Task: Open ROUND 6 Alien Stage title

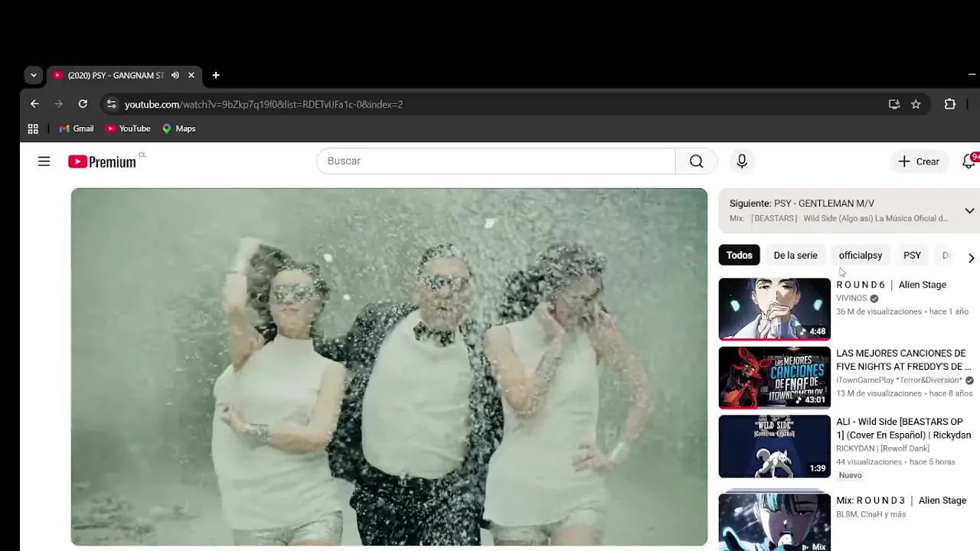Action: 891,285
